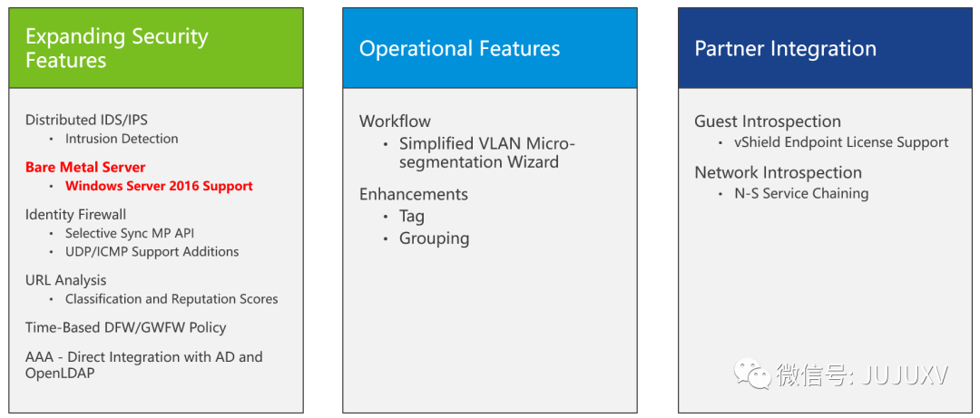Click Simplified VLAN Micro-segmentation Wizard item

pyautogui.click(x=487, y=152)
